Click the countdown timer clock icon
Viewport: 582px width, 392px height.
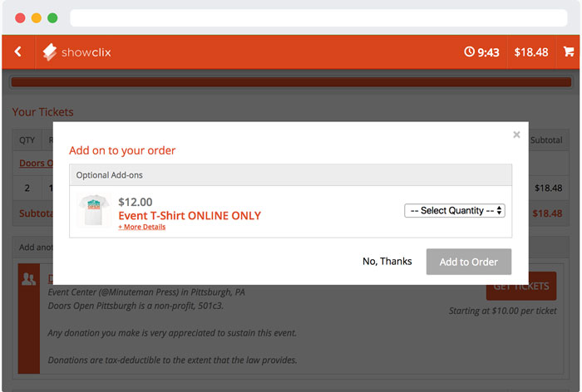469,52
